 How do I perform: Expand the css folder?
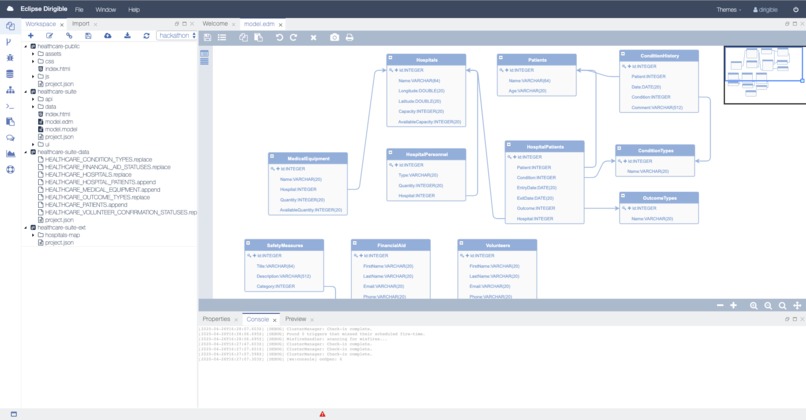pos(33,61)
